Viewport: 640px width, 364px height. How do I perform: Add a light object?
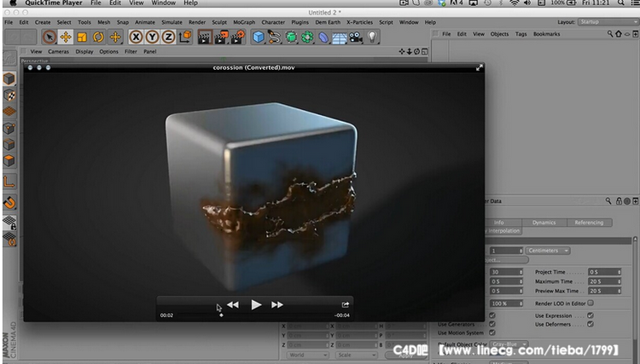[372, 38]
